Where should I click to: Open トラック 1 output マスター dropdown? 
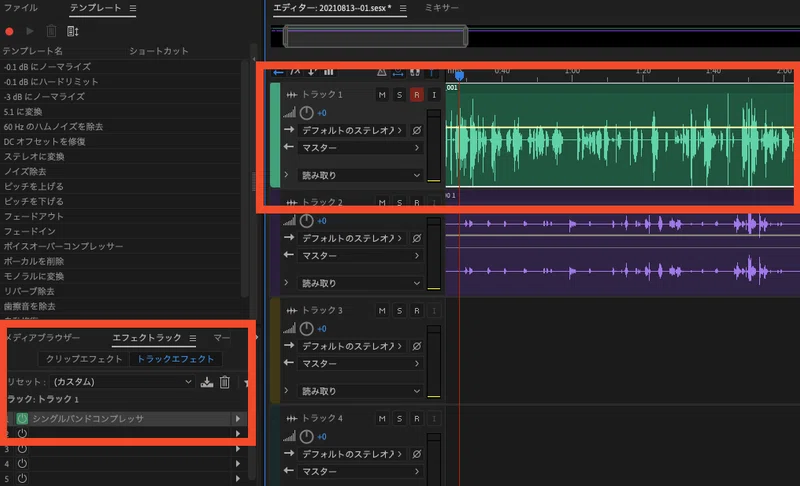(360, 148)
